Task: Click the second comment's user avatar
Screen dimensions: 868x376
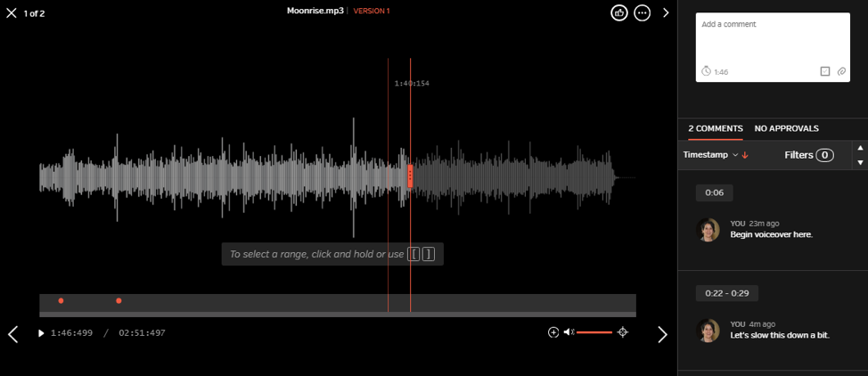Action: (x=708, y=330)
